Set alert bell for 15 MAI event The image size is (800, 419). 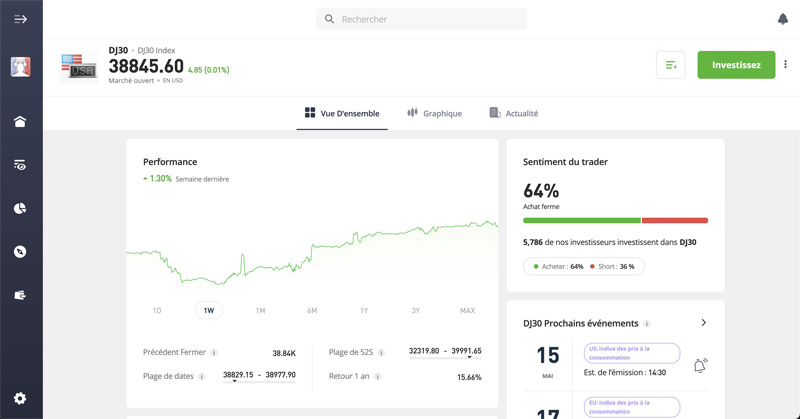tap(701, 365)
